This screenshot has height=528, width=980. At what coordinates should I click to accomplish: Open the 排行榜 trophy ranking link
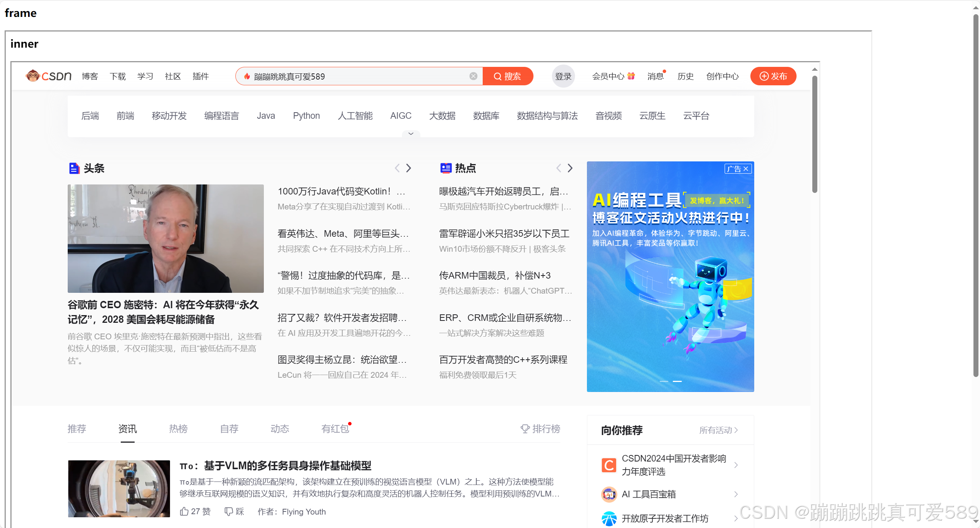click(540, 429)
